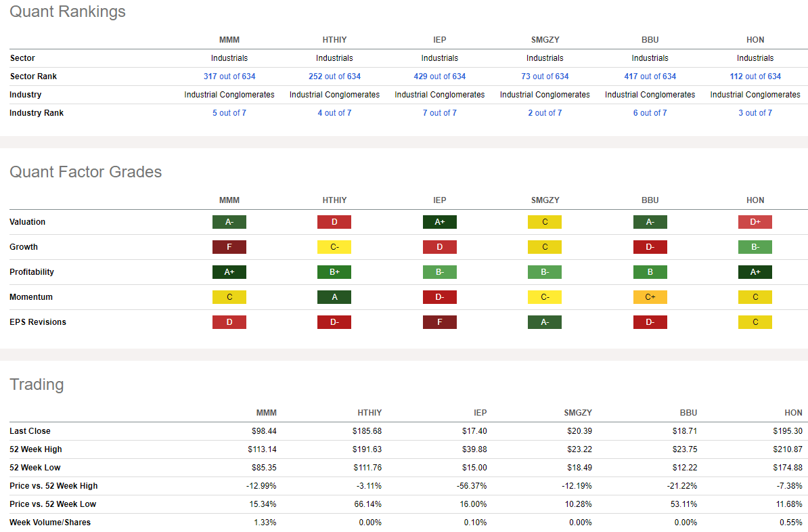Click HON 52 Week High $210.87

coord(788,449)
